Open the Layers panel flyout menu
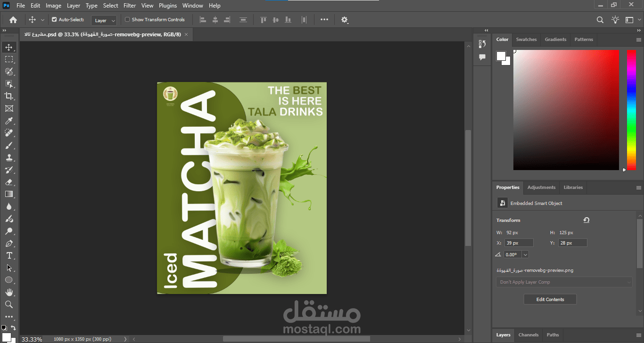644x343 pixels. [639, 335]
